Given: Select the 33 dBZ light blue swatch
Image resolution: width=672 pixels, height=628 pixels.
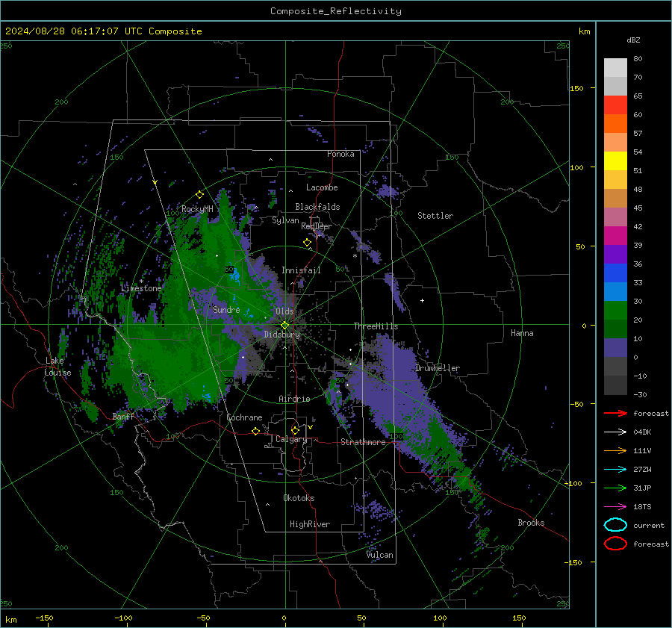Looking at the screenshot, I should click(615, 291).
